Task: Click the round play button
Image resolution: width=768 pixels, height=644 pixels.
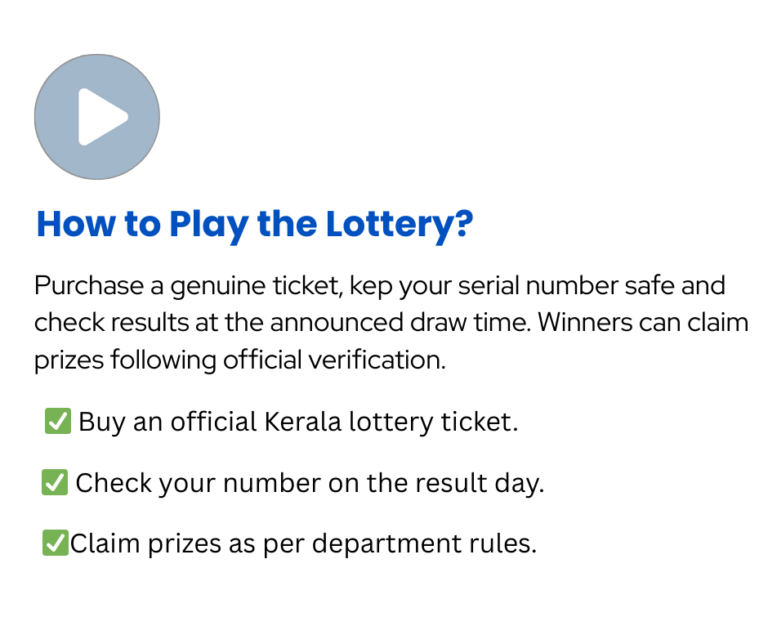Action: [x=97, y=117]
